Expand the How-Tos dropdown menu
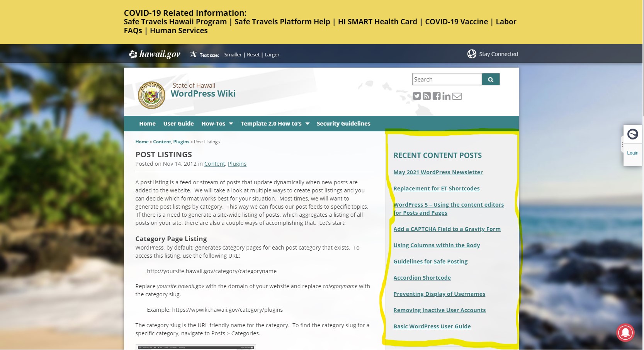 pos(217,124)
